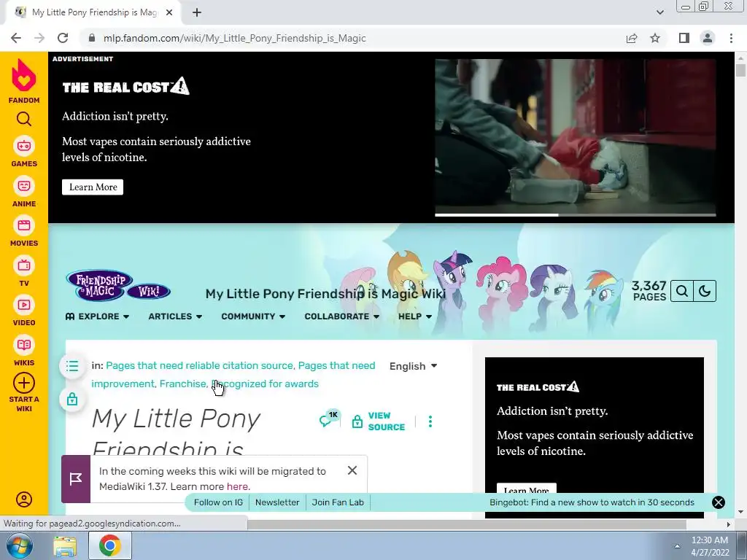Image resolution: width=747 pixels, height=560 pixels.
Task: Click the 'here' link in migration notice
Action: tap(237, 486)
